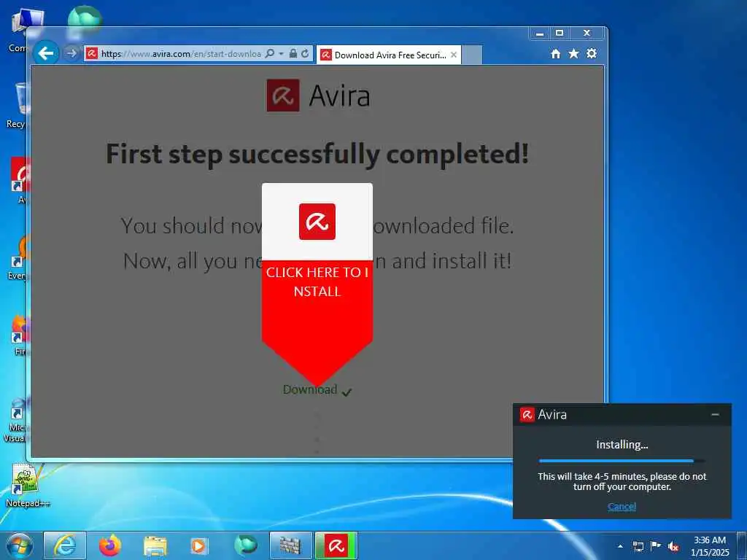
Task: Select the Recycle Bin desktop icon
Action: pos(18,105)
